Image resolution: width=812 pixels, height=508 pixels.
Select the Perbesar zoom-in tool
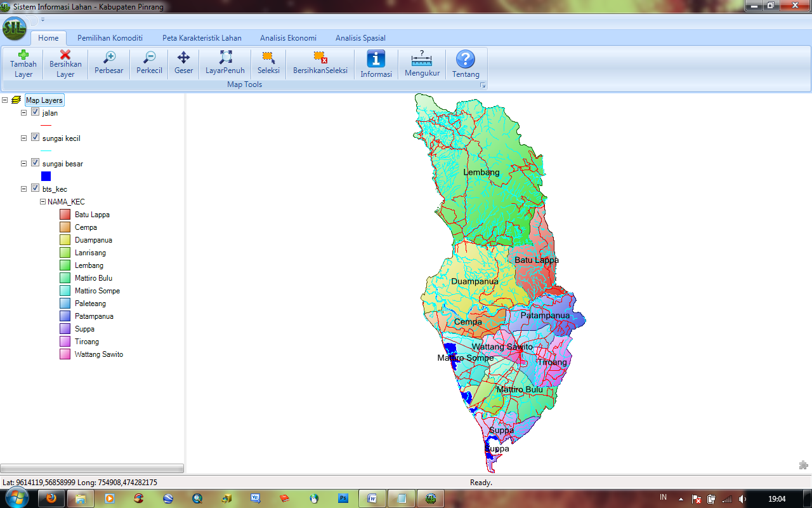point(108,63)
